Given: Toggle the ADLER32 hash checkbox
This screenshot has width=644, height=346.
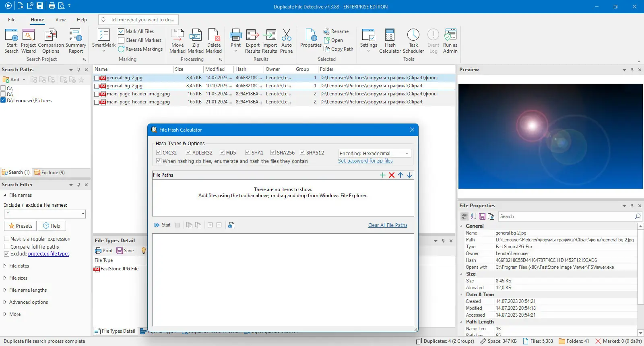Looking at the screenshot, I should (x=188, y=152).
